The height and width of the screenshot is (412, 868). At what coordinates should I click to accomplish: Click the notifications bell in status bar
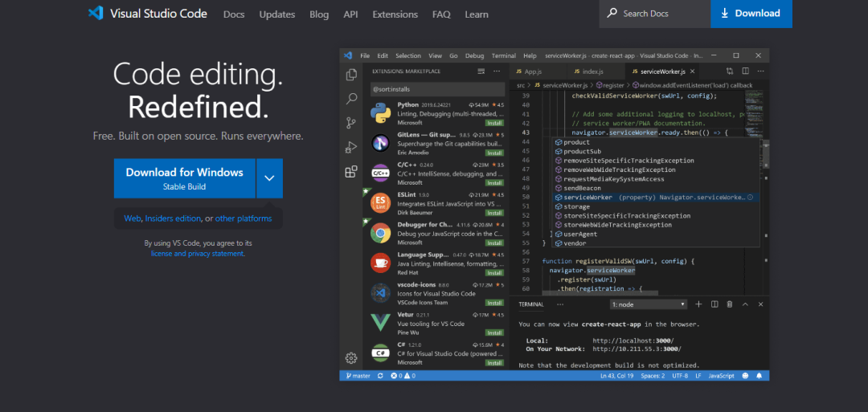click(759, 376)
